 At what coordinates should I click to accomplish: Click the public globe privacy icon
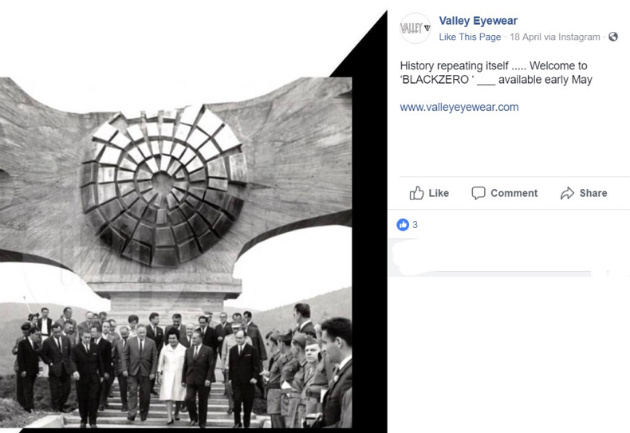point(613,37)
